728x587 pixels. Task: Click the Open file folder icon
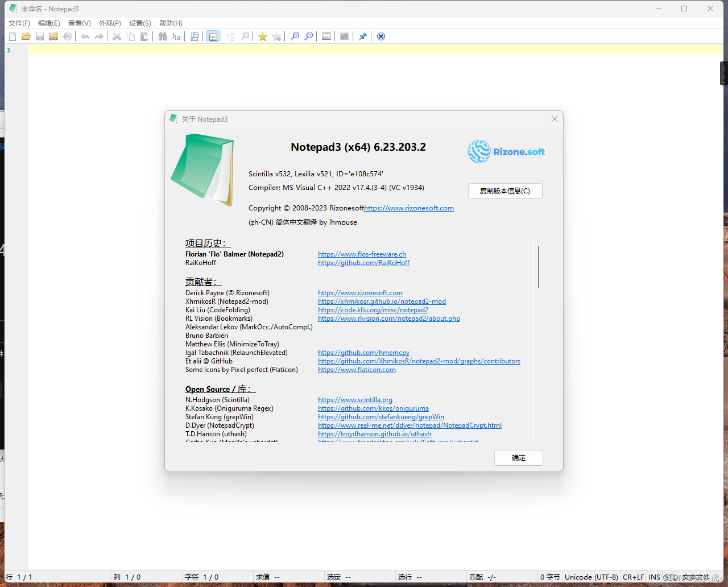26,36
